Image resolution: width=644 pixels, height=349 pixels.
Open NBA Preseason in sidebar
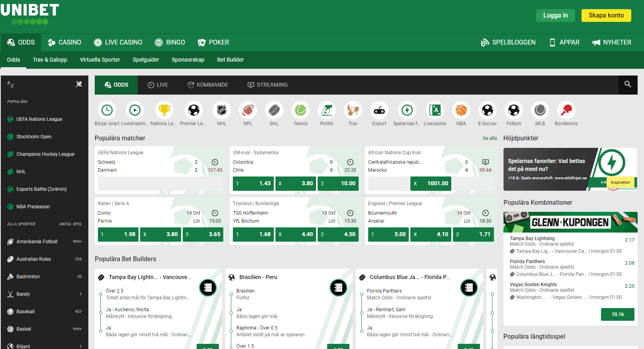click(44, 207)
